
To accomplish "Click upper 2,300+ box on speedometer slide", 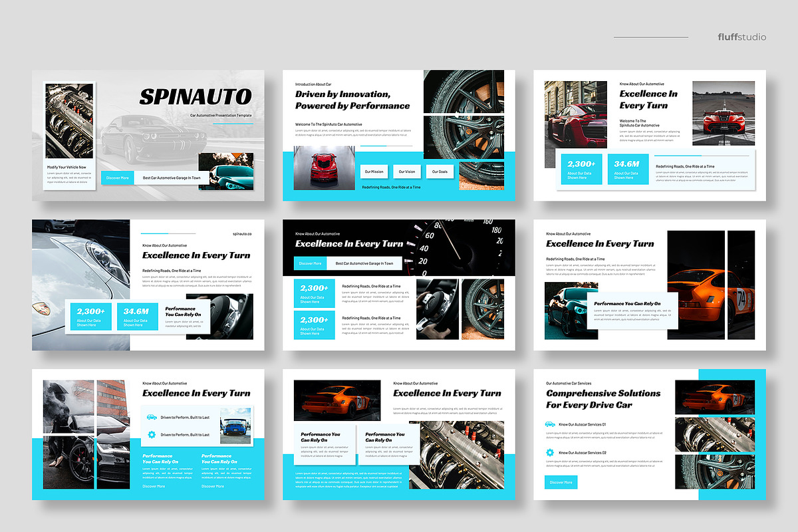I will tap(314, 293).
